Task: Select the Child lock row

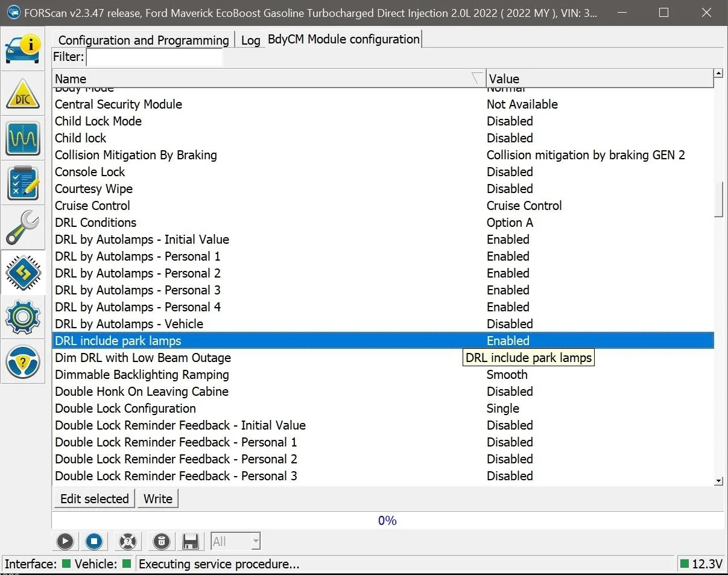Action: pyautogui.click(x=383, y=138)
